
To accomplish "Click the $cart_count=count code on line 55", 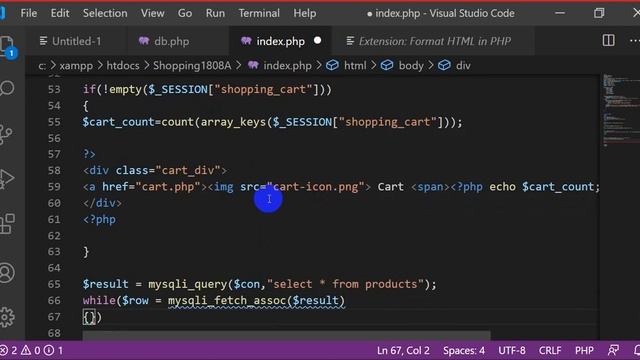I will (138, 122).
